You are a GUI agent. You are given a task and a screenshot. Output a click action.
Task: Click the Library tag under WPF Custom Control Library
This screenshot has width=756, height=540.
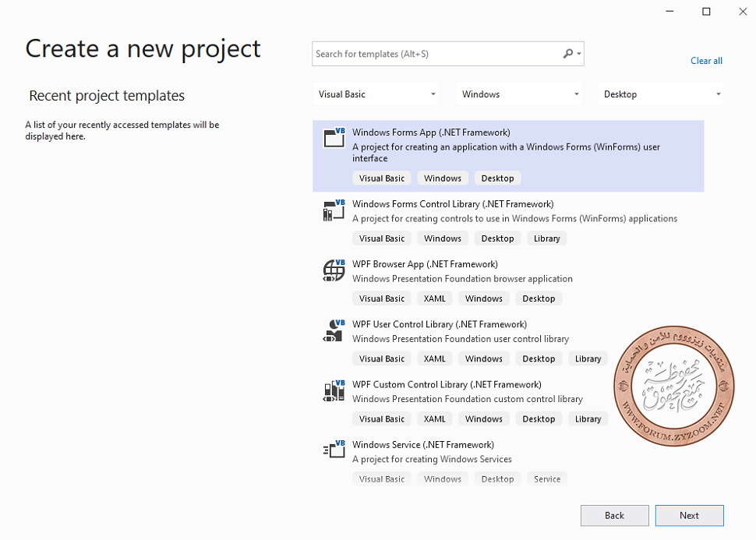588,419
